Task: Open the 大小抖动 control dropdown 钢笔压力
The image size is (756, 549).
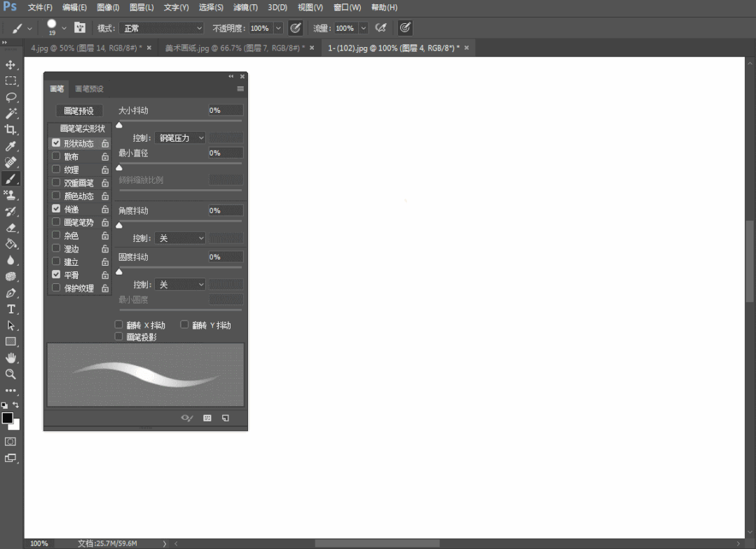Action: click(180, 138)
